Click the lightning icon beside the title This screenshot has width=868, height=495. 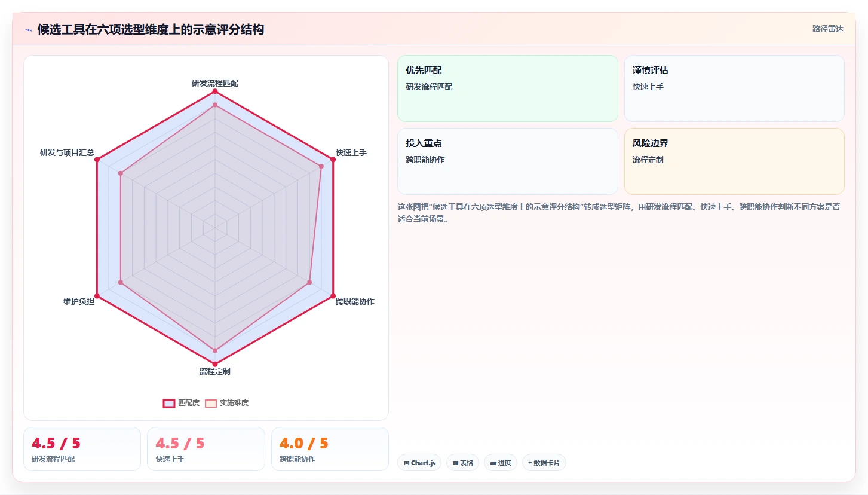click(28, 30)
